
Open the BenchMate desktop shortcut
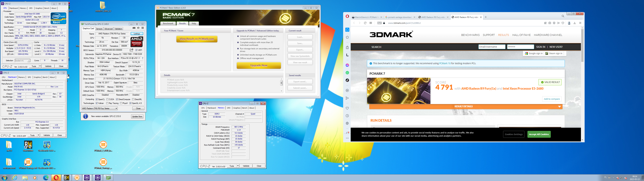tap(28, 146)
